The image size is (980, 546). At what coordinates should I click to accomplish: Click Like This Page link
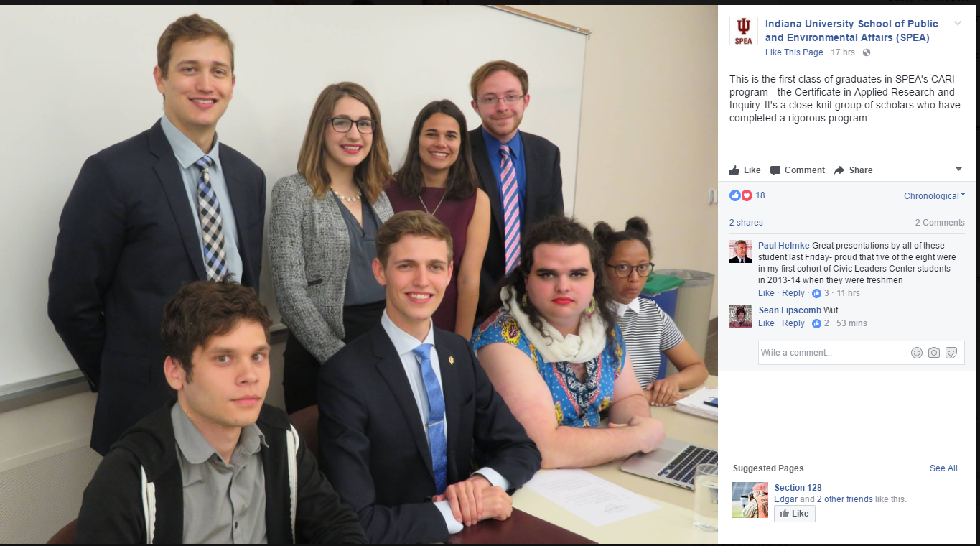click(x=794, y=52)
